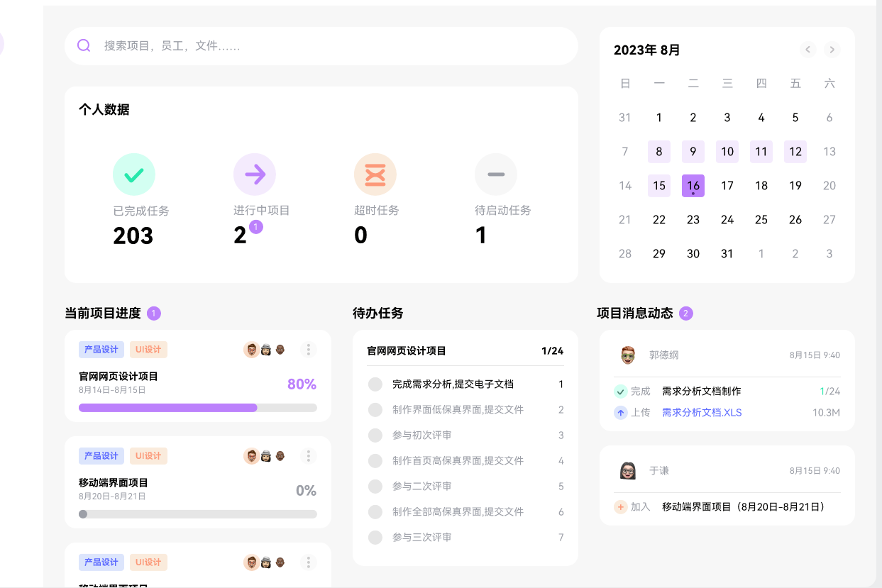Open more options for 官网网页设计项目 card
Screen dimensions: 882x588
308,350
